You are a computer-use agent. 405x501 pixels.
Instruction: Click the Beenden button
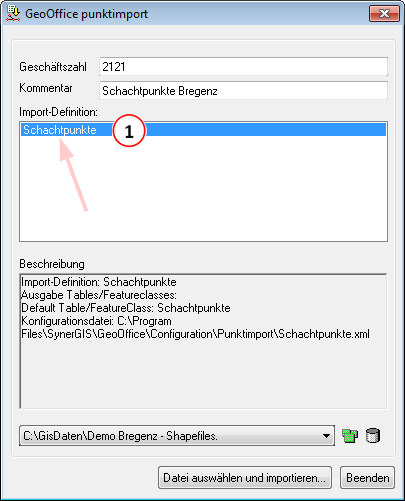tap(367, 478)
